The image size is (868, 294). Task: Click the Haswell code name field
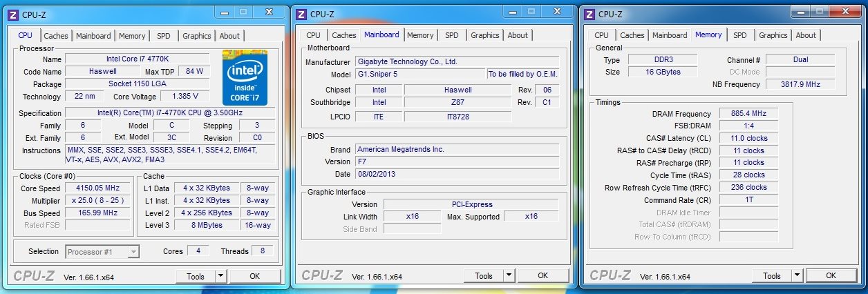(x=103, y=72)
